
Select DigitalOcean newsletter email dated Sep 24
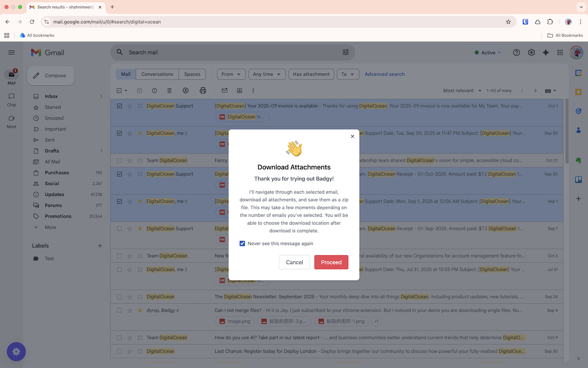119,297
